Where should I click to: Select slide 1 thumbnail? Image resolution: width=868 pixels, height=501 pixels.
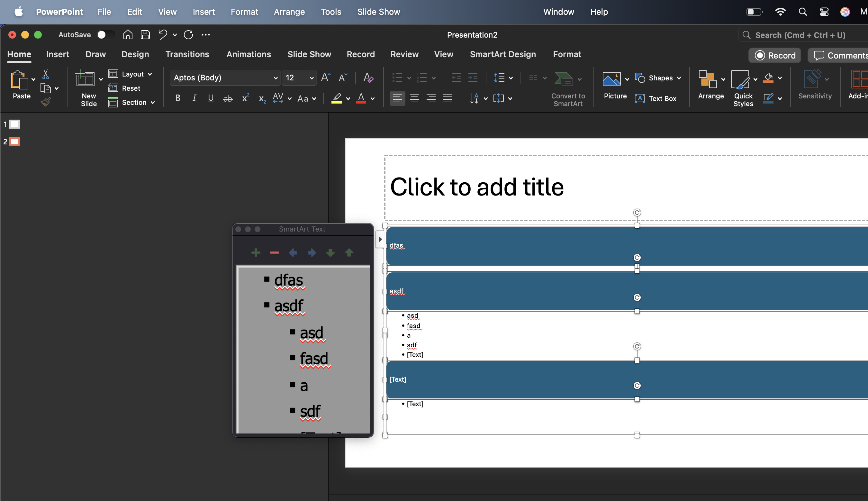click(x=14, y=124)
